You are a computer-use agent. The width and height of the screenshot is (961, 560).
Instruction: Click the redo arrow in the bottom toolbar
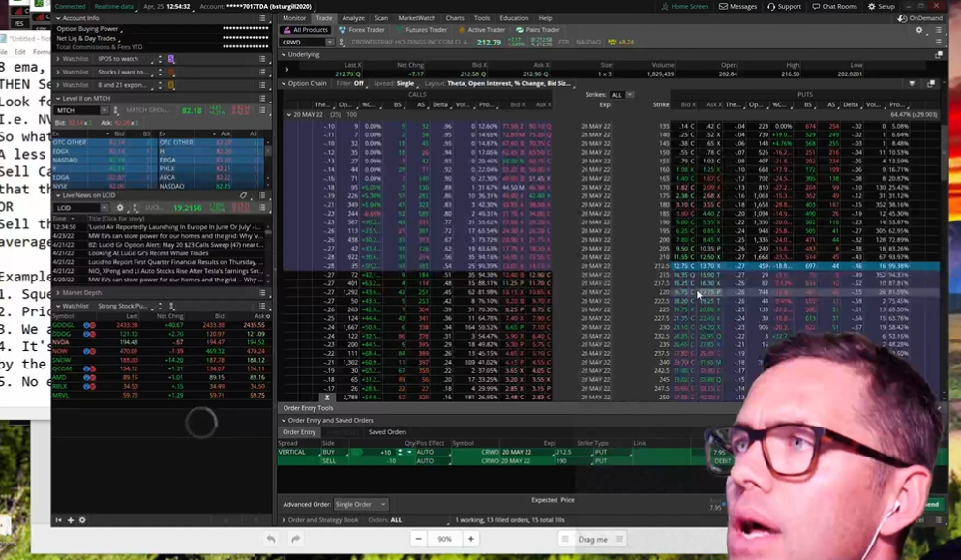(295, 539)
